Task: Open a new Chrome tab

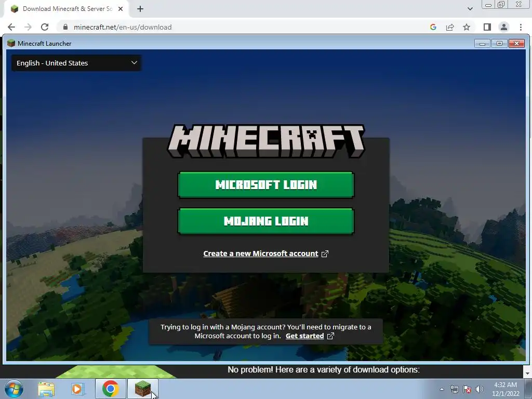Action: (140, 9)
